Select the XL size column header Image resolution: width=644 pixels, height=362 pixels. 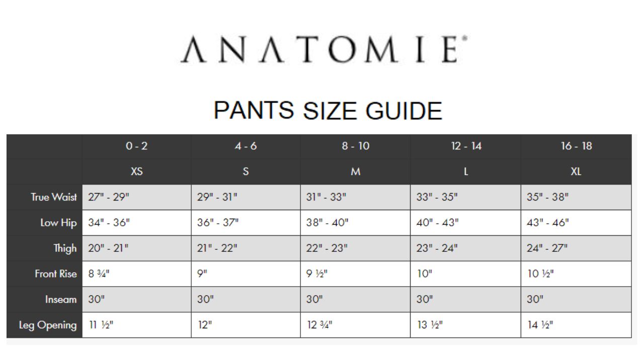click(x=576, y=171)
